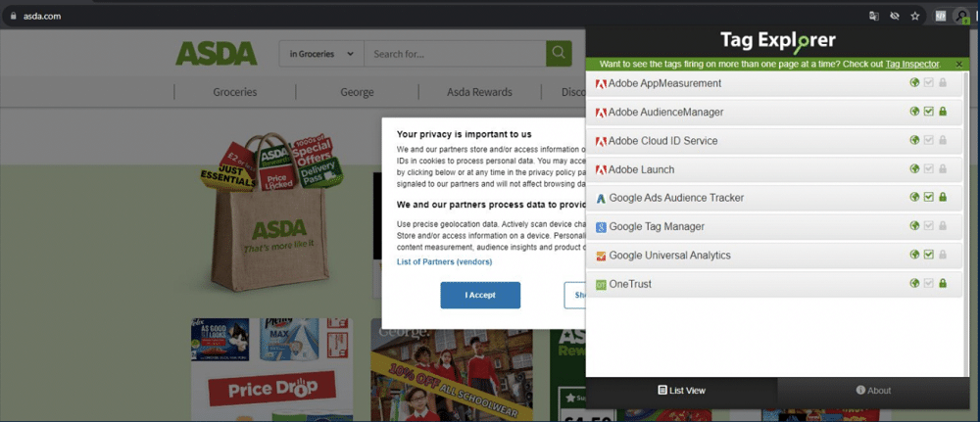Click globe icon on Google Universal Analytics row
This screenshot has width=980, height=422.
coord(914,255)
